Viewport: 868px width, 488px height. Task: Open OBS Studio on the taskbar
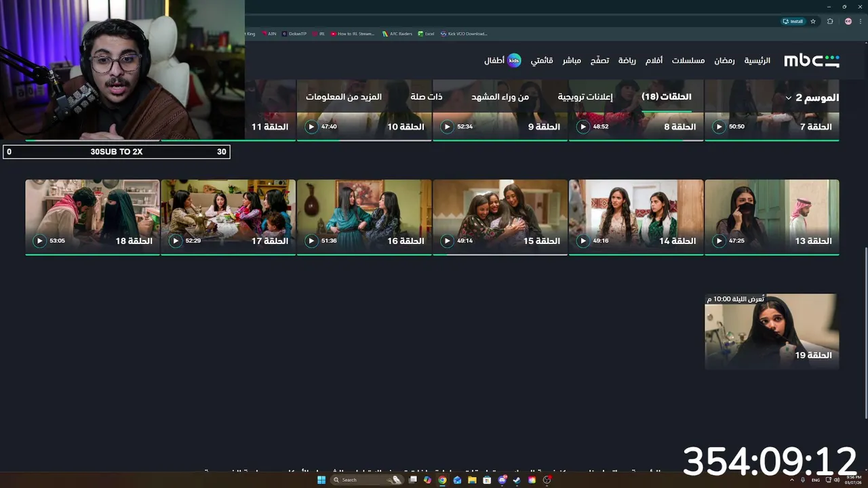(547, 480)
